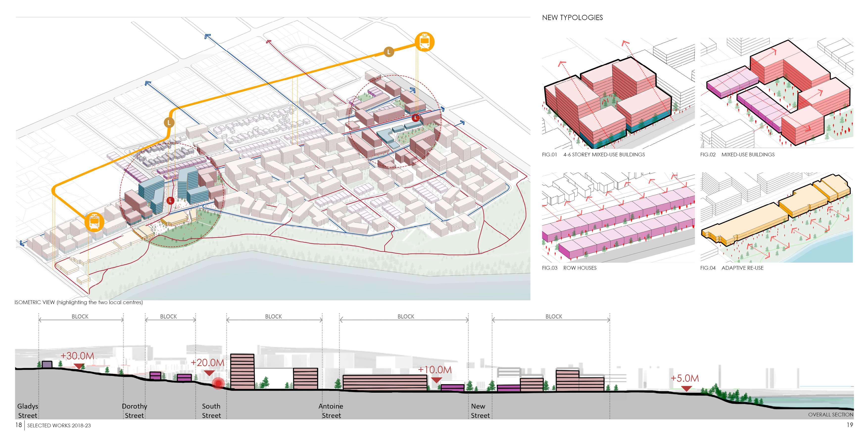Click the Gladys Street label
The height and width of the screenshot is (434, 868).
click(28, 410)
